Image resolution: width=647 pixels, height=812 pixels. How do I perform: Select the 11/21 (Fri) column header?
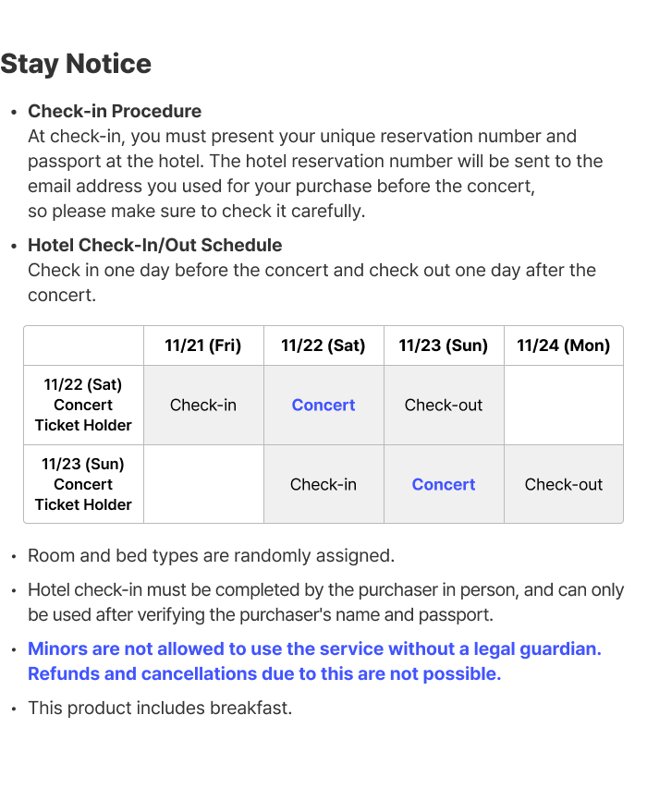(x=203, y=345)
